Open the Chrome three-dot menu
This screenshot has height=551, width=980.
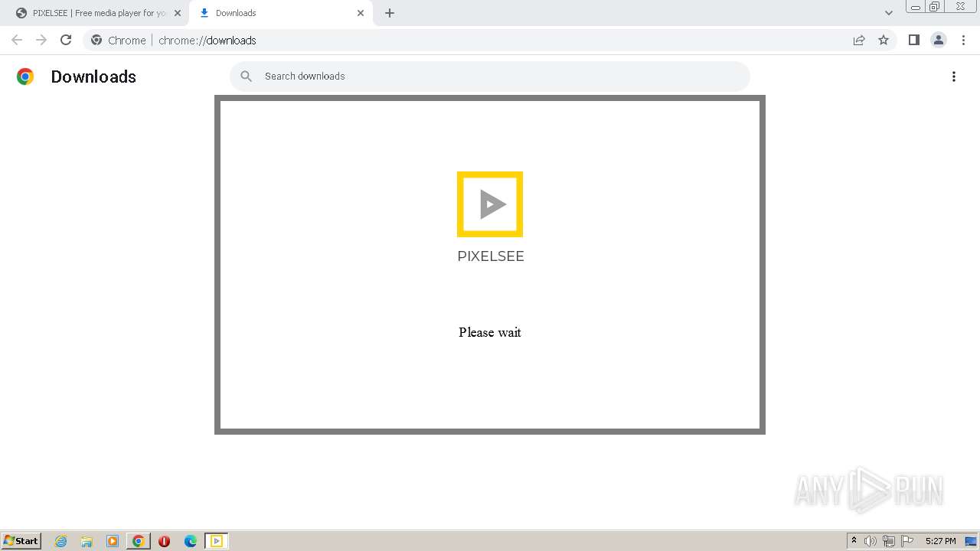coord(963,40)
